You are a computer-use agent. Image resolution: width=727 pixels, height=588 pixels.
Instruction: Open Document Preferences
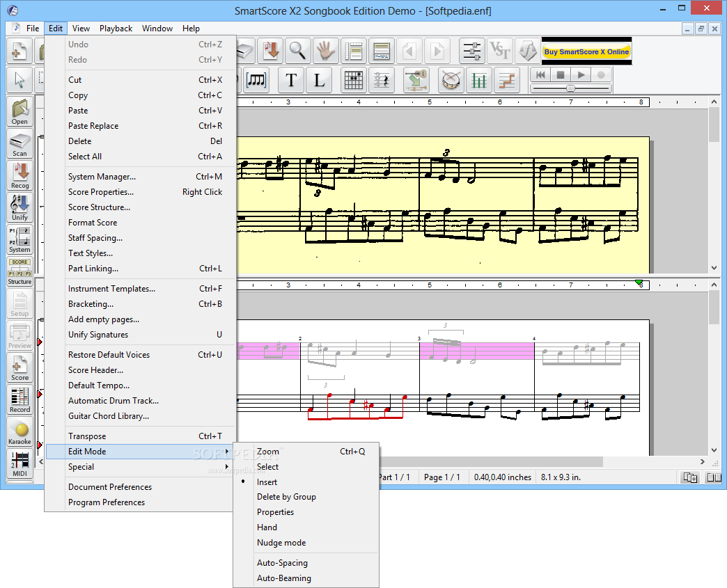(141, 487)
